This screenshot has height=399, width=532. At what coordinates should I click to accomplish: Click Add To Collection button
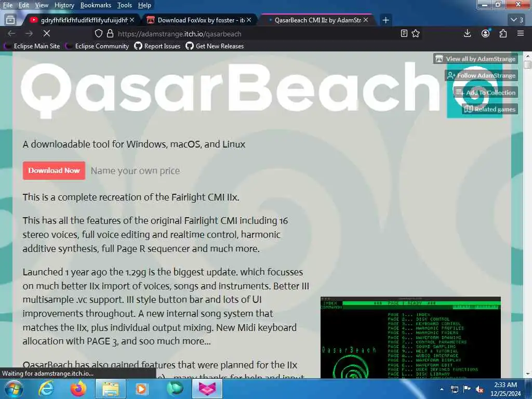486,92
